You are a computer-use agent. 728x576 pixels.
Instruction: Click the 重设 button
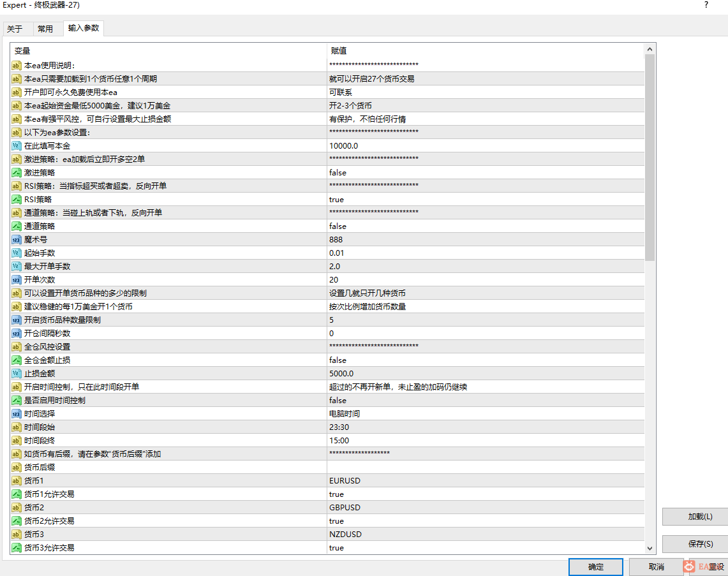click(x=708, y=566)
